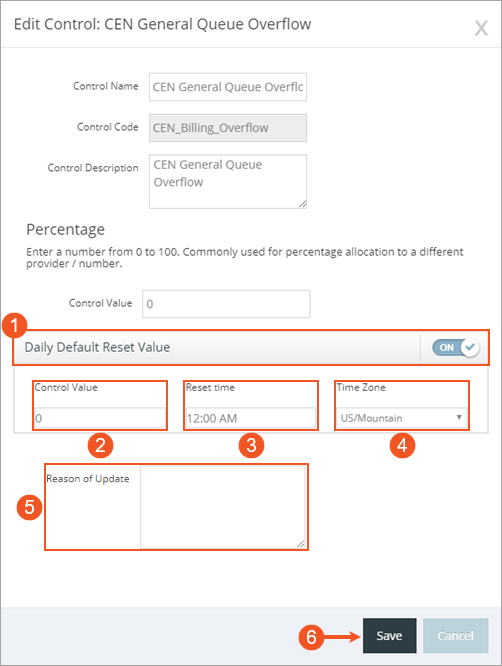Click the Reason of Update resize handle
Image resolution: width=502 pixels, height=666 pixels.
pos(300,544)
